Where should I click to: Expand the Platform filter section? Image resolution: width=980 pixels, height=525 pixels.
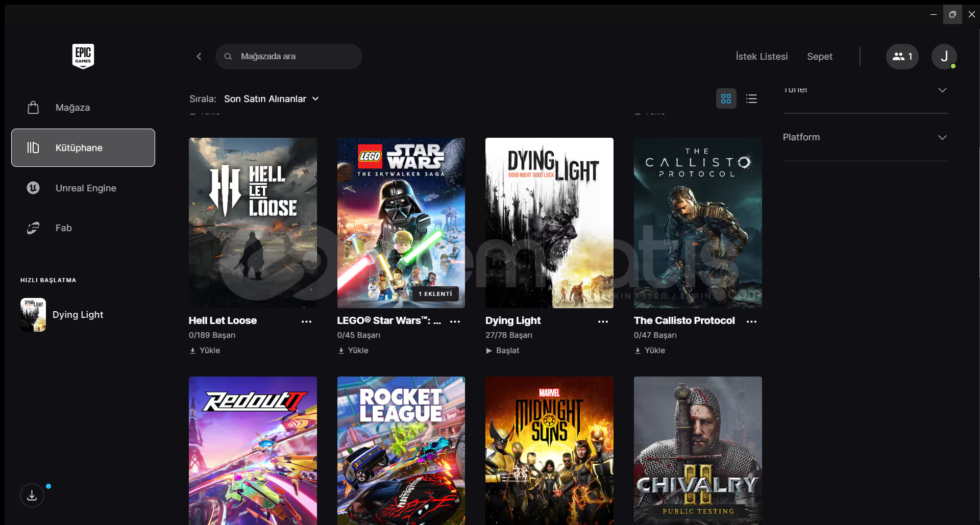(x=942, y=137)
